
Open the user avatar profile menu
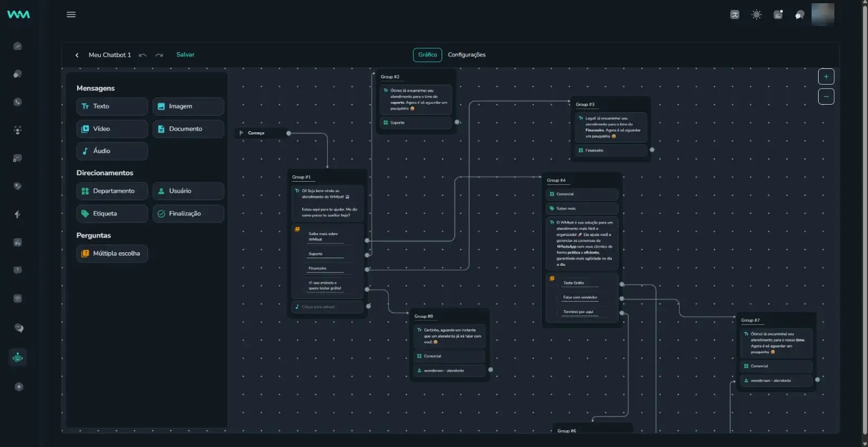pos(822,15)
